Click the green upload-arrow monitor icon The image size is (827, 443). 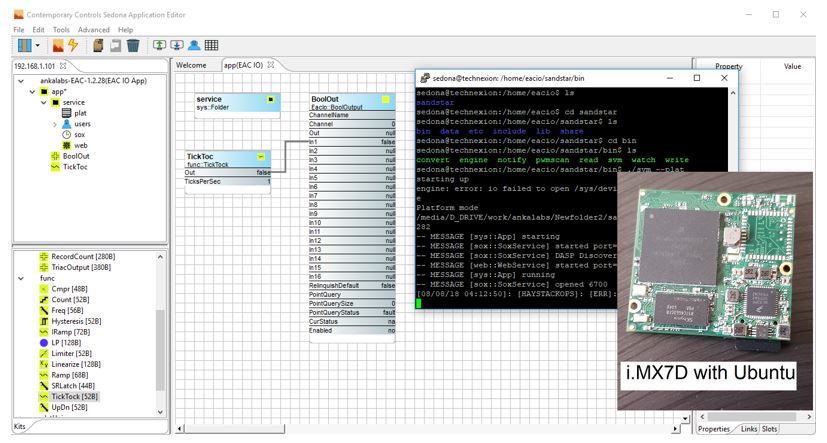[x=159, y=45]
